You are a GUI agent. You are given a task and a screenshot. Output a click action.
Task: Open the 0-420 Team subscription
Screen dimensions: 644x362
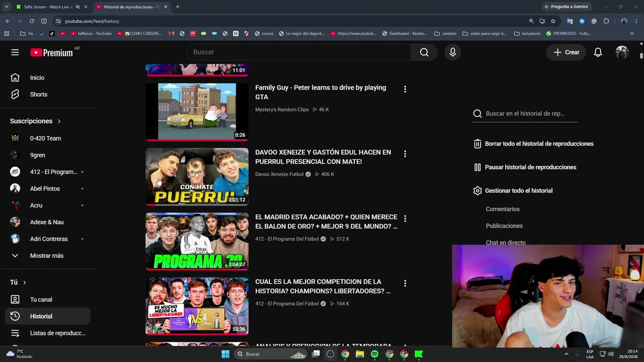[x=45, y=138]
